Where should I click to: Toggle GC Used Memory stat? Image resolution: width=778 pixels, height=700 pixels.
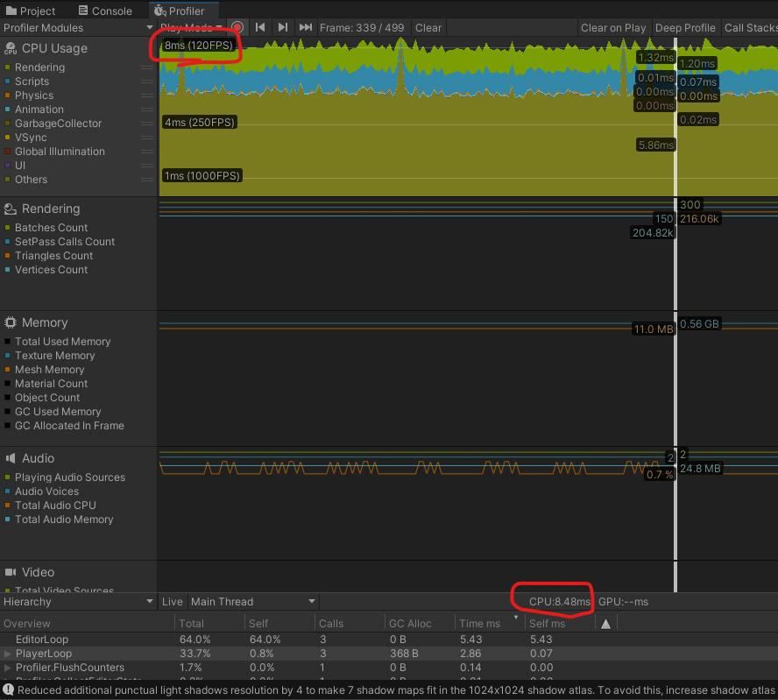(7, 411)
